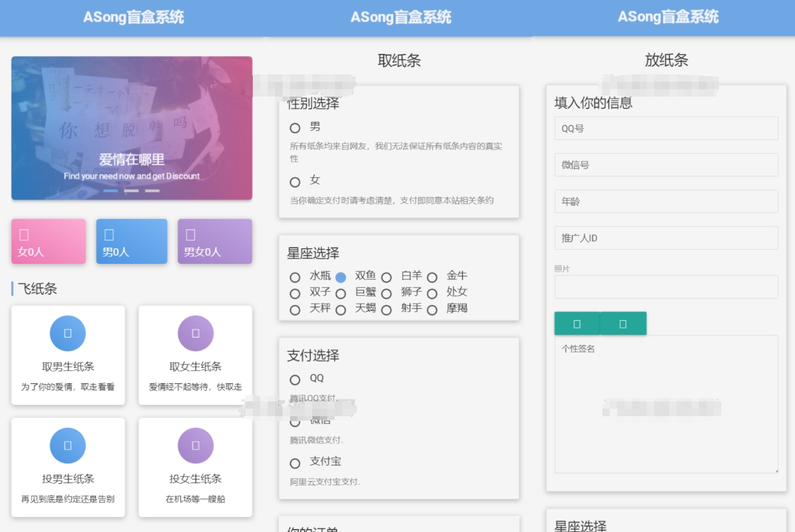Click the 推广人ID input field
Image resolution: width=795 pixels, height=532 pixels.
tap(666, 238)
